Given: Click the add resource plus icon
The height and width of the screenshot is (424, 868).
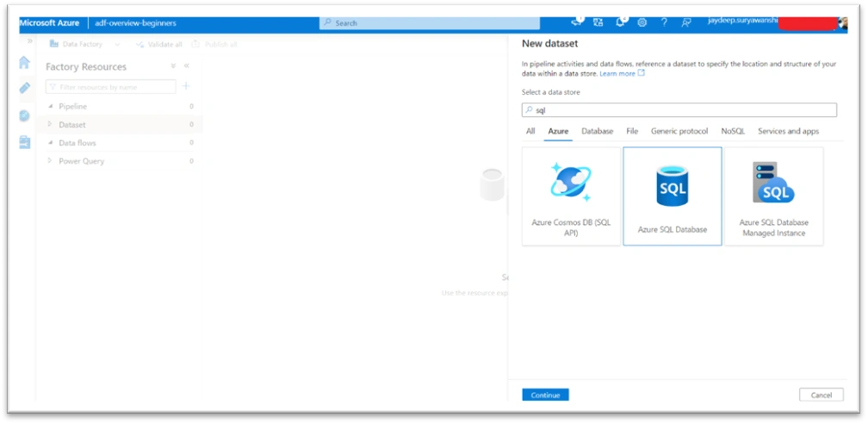Looking at the screenshot, I should coord(186,86).
